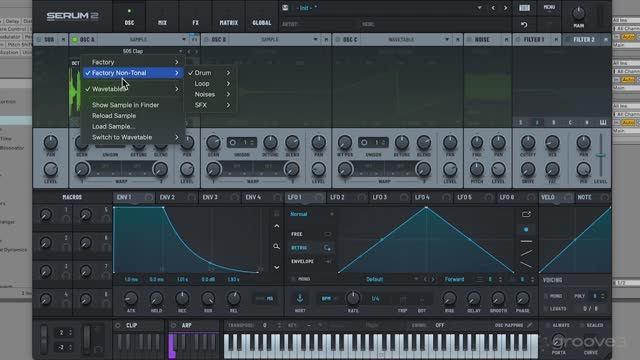Click the MENU button
Screen dimensions: 640x360
click(549, 7)
